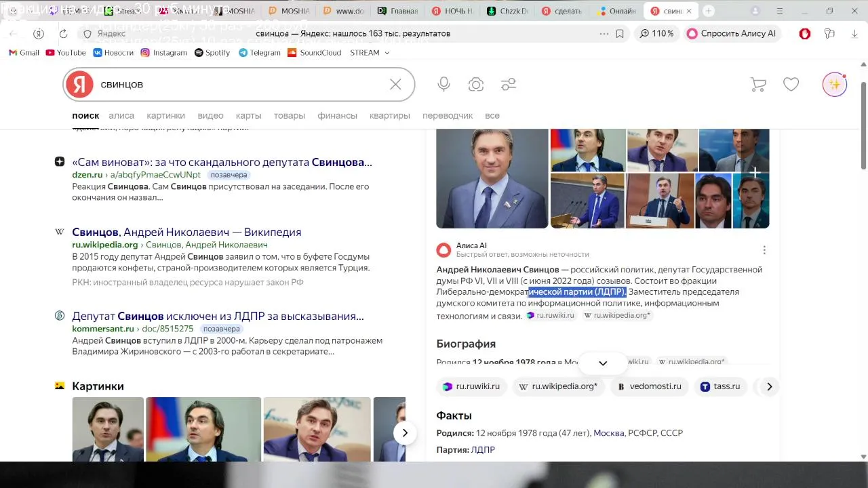This screenshot has width=868, height=488.
Task: Open Свинцов Wikipedia result link
Action: click(186, 232)
